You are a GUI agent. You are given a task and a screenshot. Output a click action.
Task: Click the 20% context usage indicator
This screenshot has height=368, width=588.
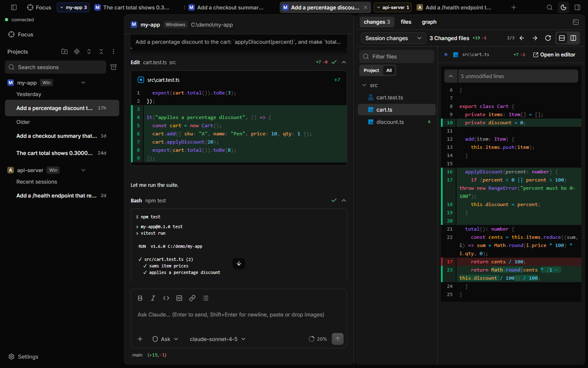318,339
